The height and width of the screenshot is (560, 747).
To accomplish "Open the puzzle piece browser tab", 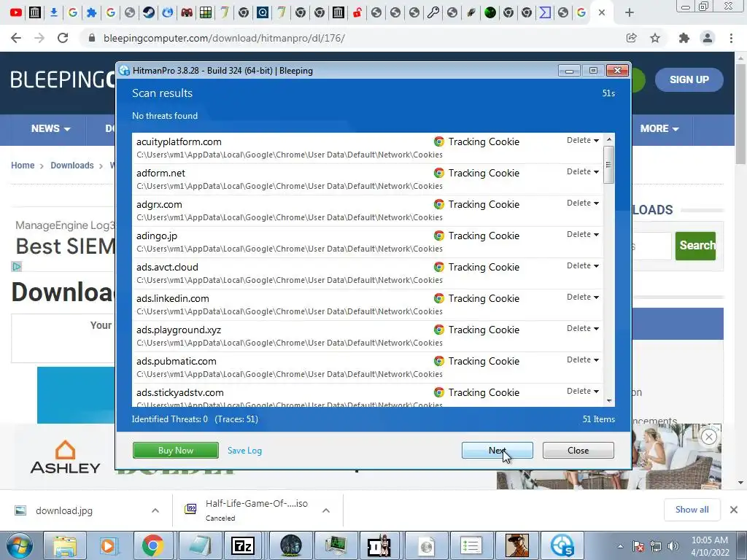I will click(x=91, y=12).
